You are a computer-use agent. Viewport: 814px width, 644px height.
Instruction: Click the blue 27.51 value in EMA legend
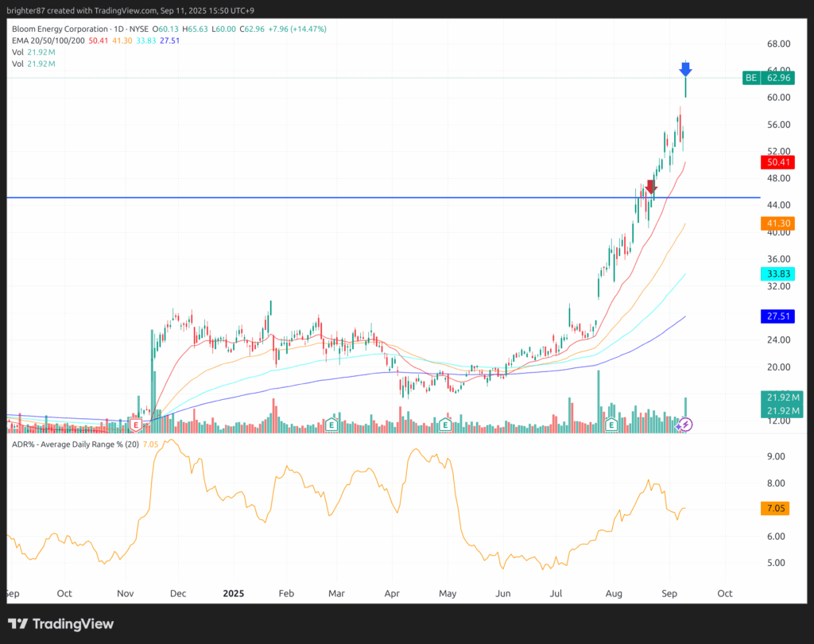point(170,41)
